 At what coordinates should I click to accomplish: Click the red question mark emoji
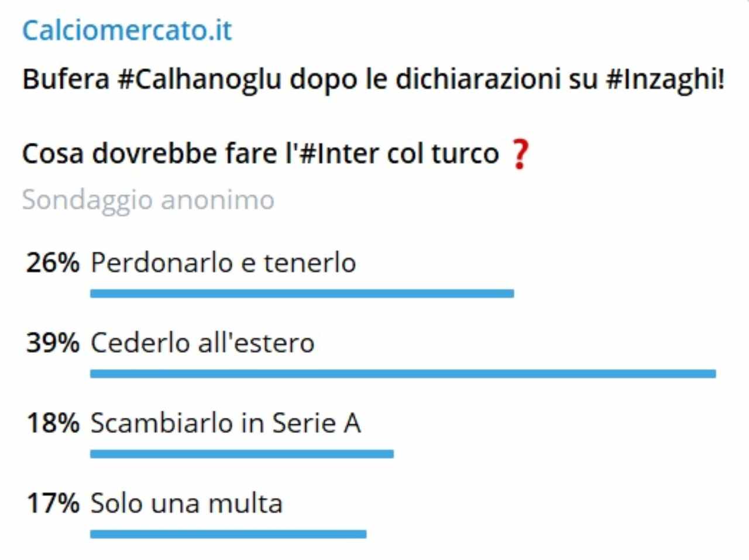(x=519, y=155)
